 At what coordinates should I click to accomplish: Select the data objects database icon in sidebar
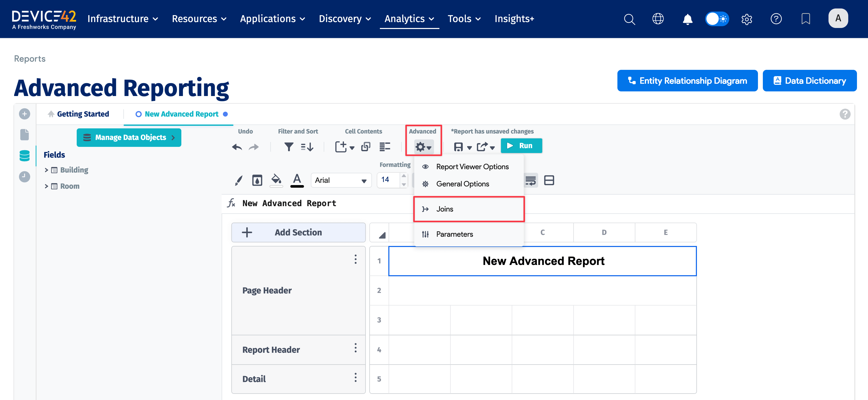tap(25, 156)
